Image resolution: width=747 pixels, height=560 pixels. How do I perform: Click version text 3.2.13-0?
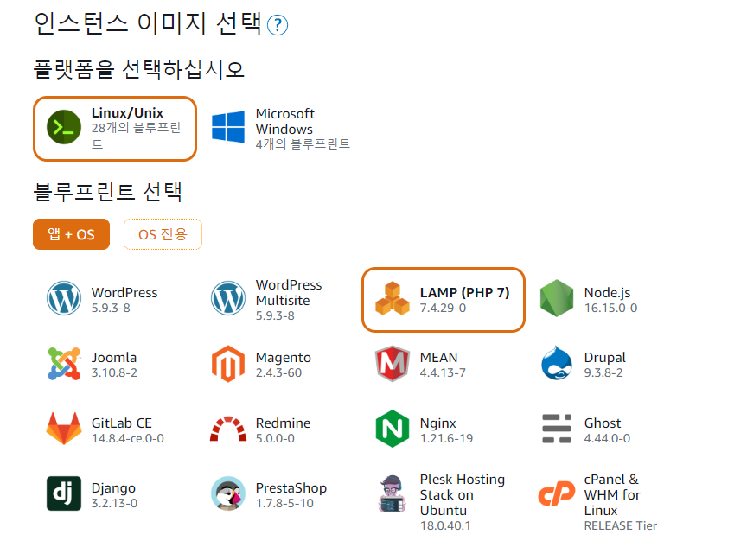coord(114,503)
